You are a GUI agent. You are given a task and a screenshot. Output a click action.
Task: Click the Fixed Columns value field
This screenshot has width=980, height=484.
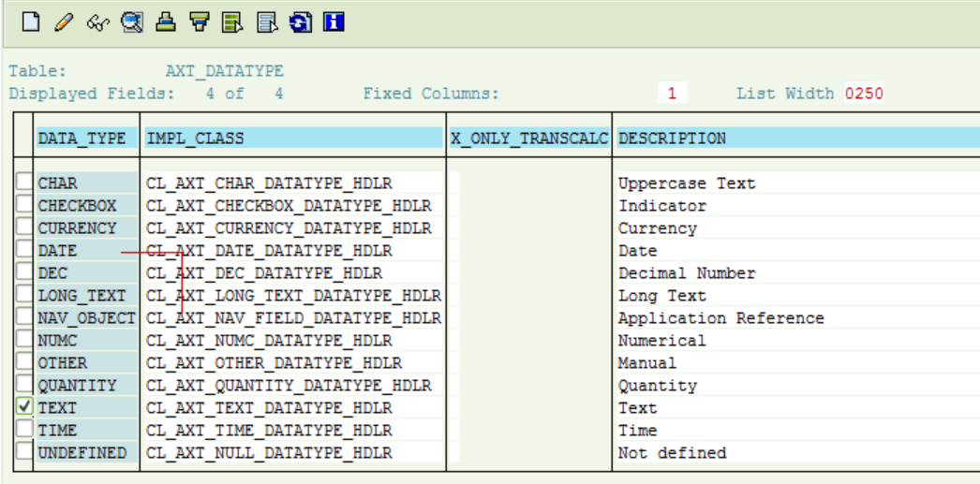[673, 94]
